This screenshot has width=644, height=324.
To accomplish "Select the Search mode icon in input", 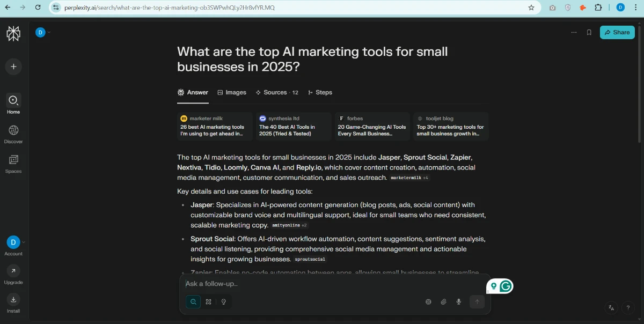I will 193,301.
